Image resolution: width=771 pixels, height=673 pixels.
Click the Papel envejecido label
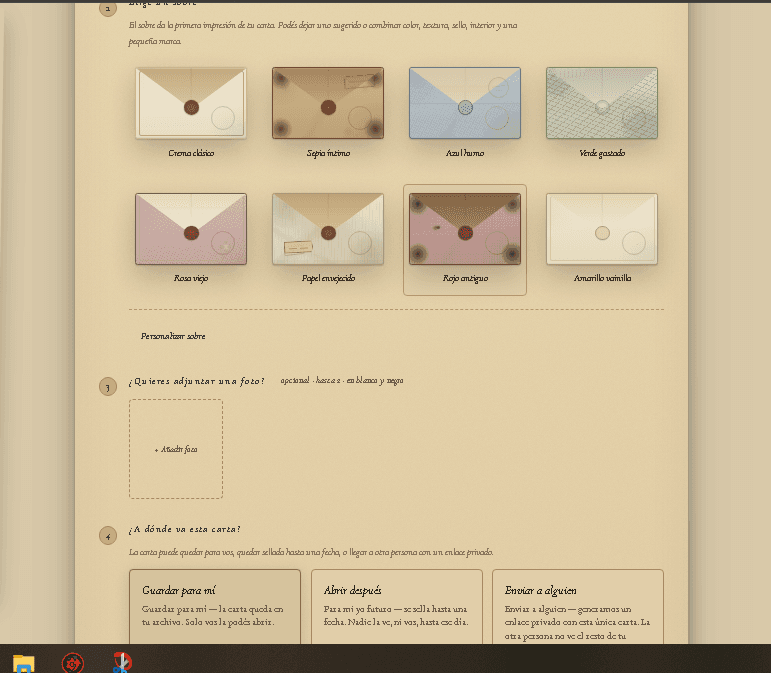tap(328, 278)
